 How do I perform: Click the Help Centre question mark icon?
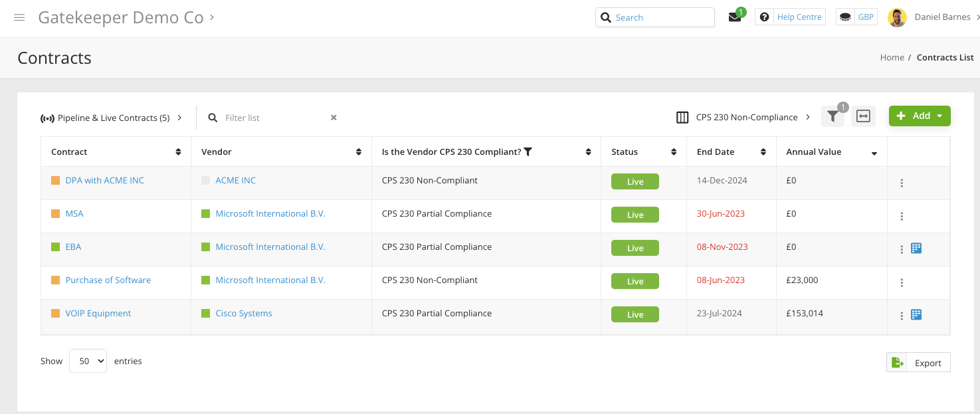[x=763, y=17]
